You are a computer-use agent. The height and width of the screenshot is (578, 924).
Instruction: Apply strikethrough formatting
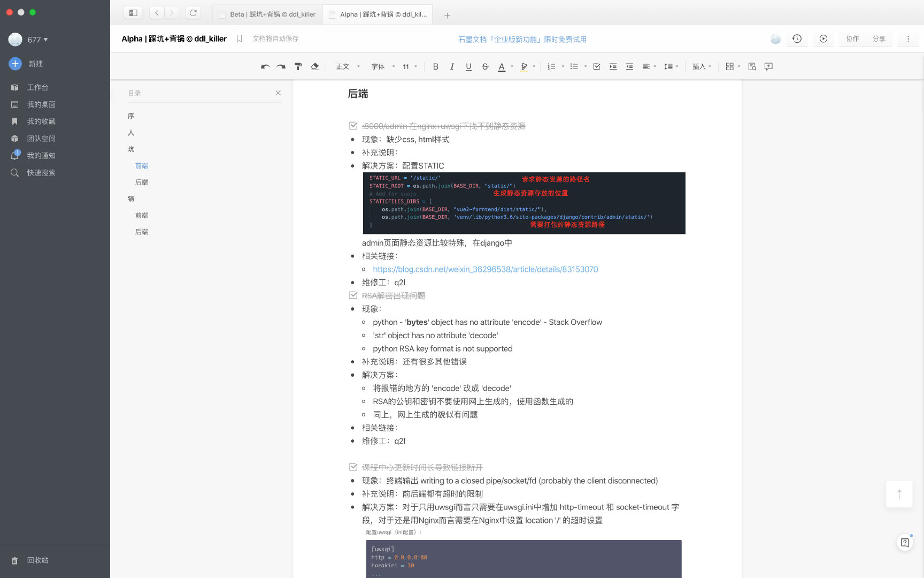pyautogui.click(x=485, y=66)
